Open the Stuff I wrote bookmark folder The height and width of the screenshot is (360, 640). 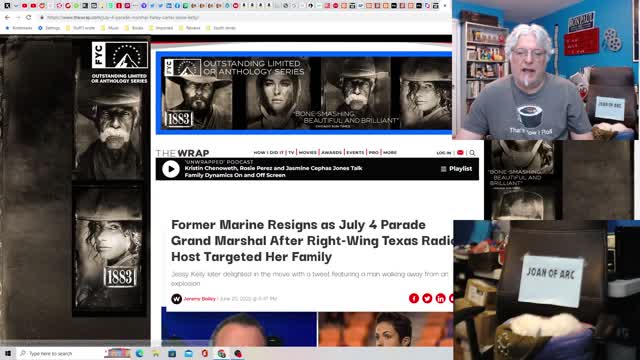tap(80, 28)
